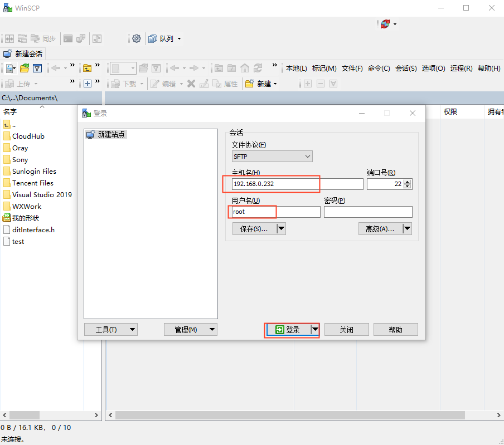The height and width of the screenshot is (445, 504).
Task: Click the Help (帮助) dialog button
Action: tap(395, 330)
